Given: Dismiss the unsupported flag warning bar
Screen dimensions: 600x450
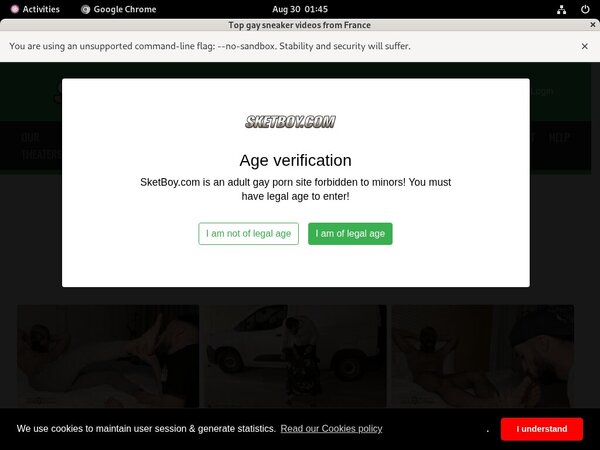Looking at the screenshot, I should 585,46.
